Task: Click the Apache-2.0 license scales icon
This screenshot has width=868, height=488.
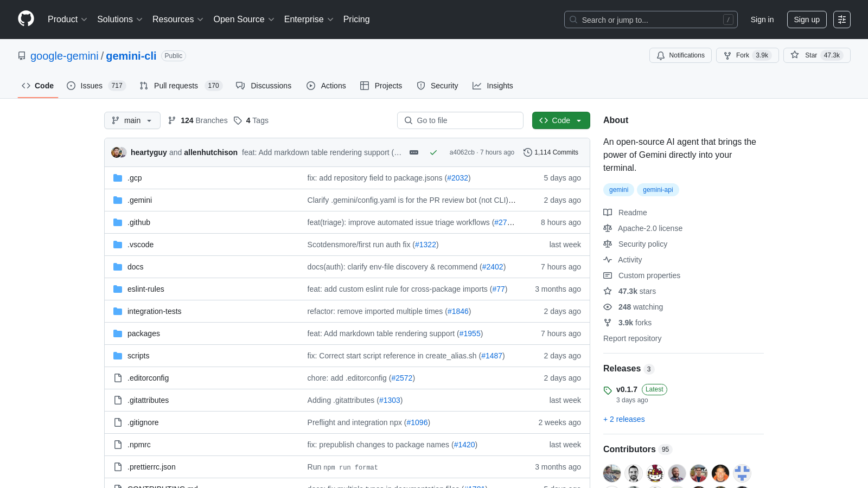Action: 608,228
